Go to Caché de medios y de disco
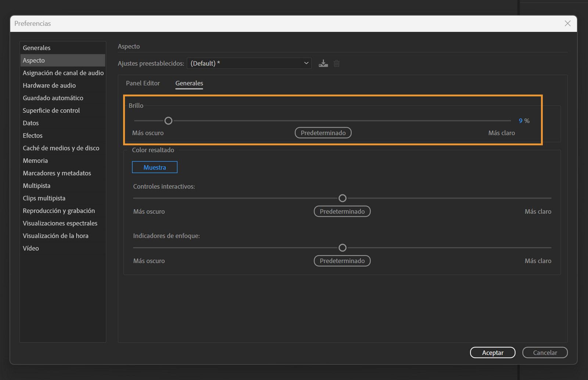The width and height of the screenshot is (588, 380). (x=61, y=148)
